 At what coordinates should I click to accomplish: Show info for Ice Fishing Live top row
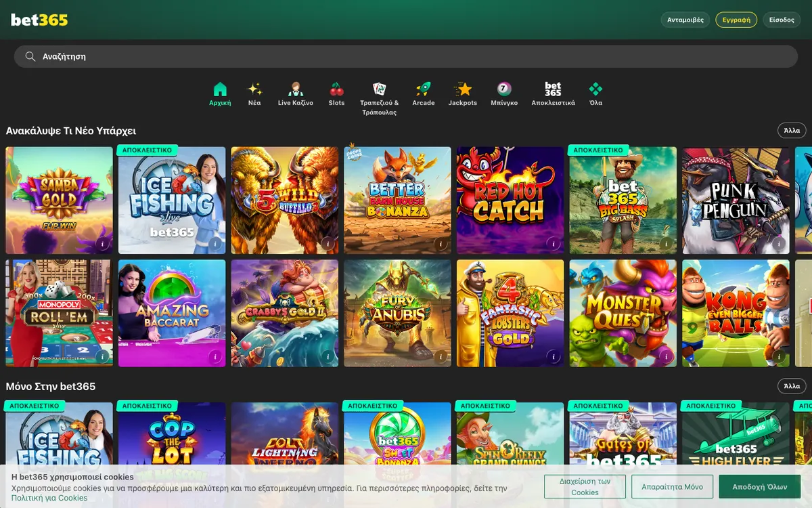[x=215, y=243]
